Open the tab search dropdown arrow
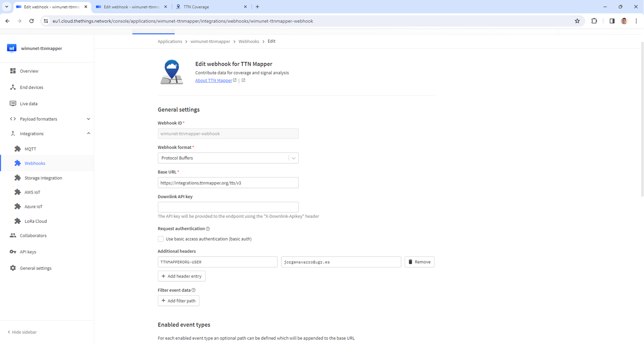Image resolution: width=644 pixels, height=344 pixels. point(7,7)
